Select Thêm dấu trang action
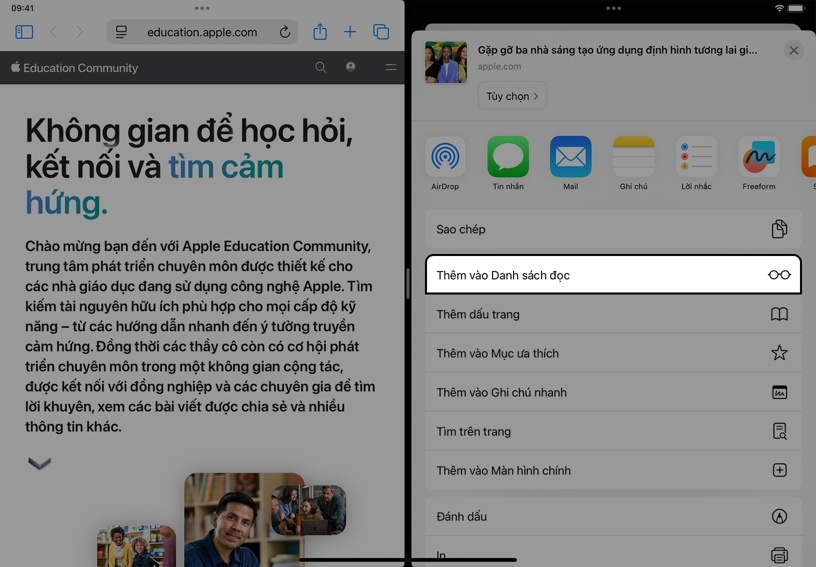This screenshot has width=816, height=567. pos(612,314)
